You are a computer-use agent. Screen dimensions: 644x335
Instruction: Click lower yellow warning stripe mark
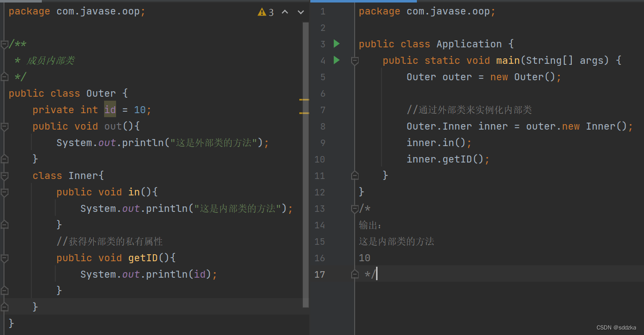coord(304,113)
